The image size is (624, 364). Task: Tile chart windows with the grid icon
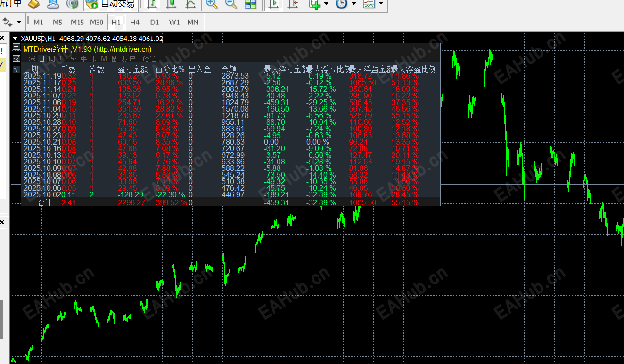[250, 4]
